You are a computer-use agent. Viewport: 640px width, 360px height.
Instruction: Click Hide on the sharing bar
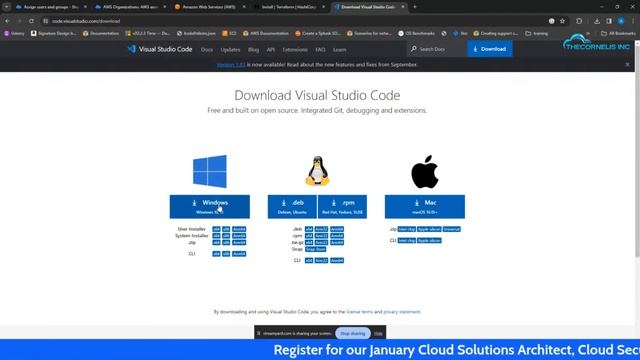point(378,333)
